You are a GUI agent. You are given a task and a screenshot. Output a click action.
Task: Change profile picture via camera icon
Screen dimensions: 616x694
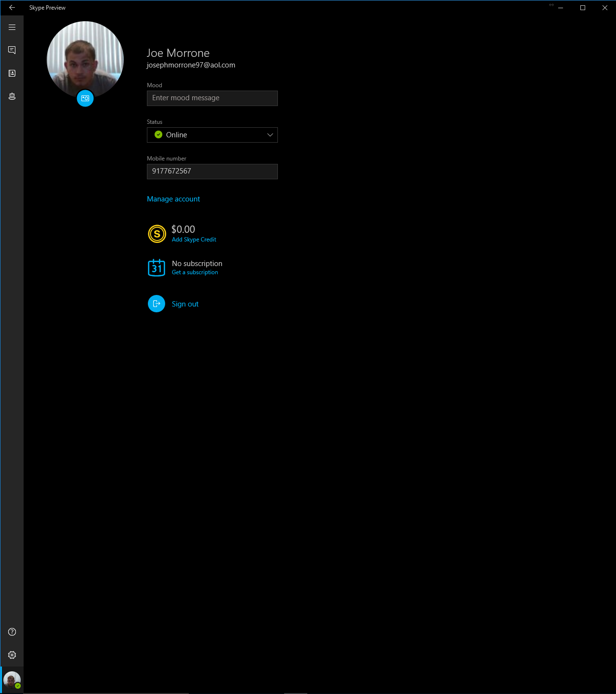(x=85, y=98)
